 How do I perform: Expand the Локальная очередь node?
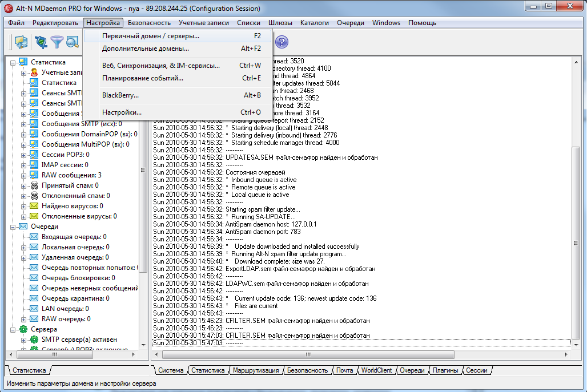[23, 248]
